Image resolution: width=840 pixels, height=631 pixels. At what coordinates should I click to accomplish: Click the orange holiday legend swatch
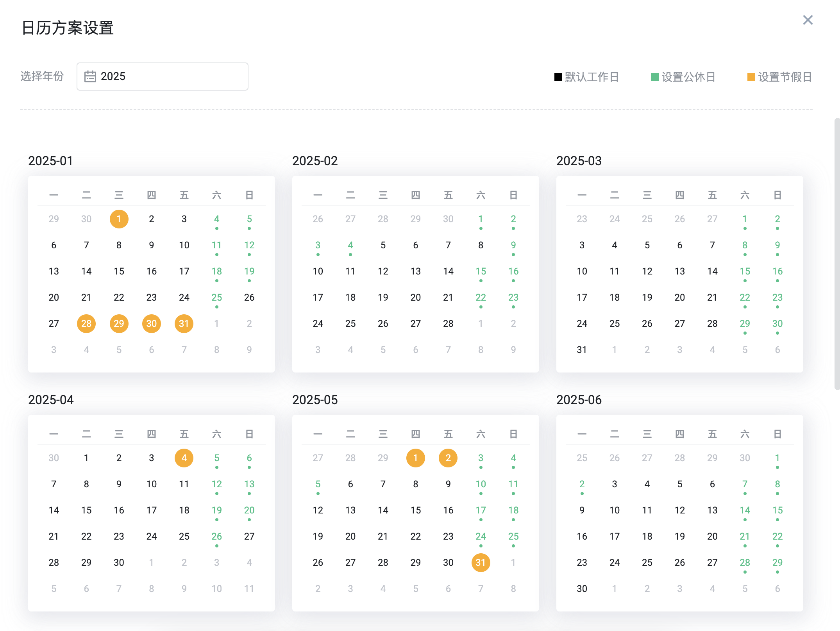751,77
